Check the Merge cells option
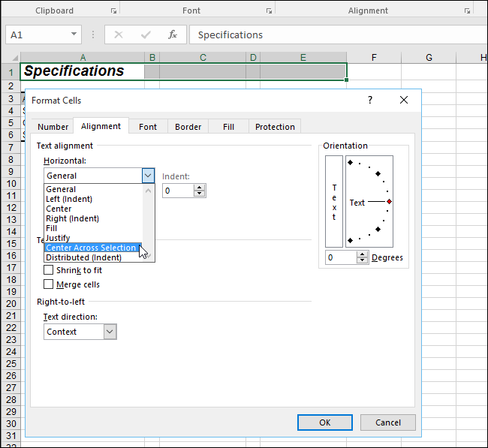 (x=49, y=284)
